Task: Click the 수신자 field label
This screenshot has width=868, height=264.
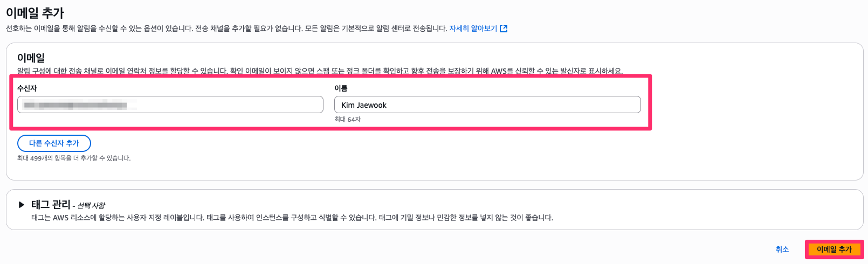Action: pos(27,88)
